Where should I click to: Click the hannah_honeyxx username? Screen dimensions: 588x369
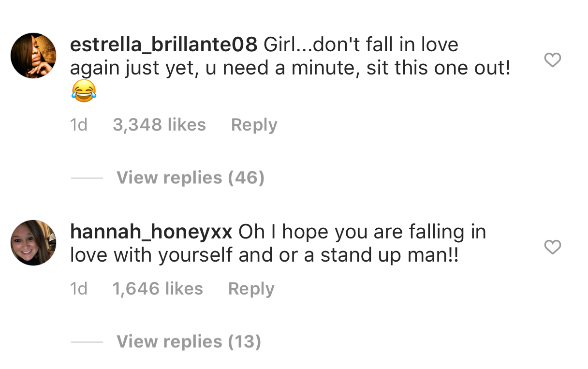tap(151, 232)
